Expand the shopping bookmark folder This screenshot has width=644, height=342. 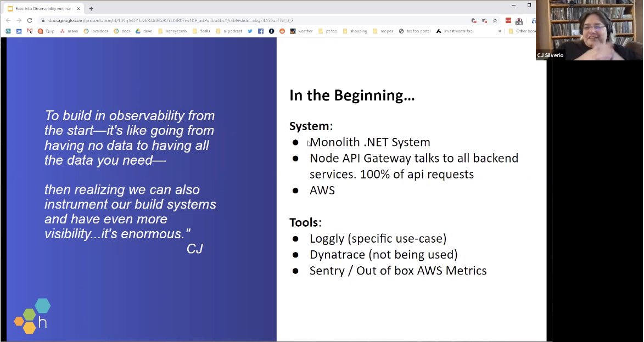coord(355,31)
